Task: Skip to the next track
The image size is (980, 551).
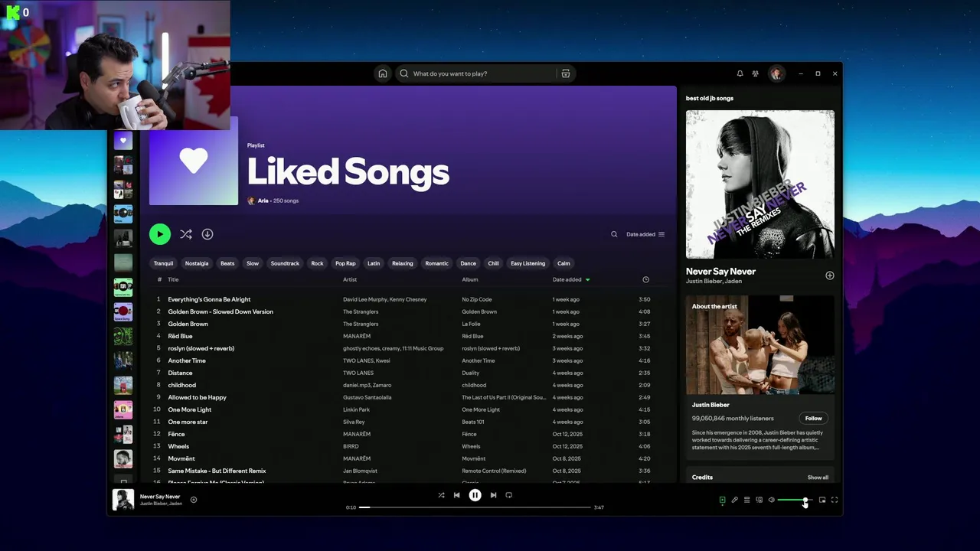Action: tap(493, 495)
